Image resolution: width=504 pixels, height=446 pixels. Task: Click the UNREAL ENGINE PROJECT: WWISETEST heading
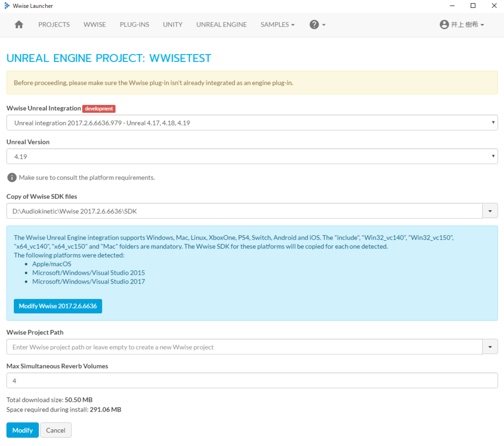click(109, 58)
